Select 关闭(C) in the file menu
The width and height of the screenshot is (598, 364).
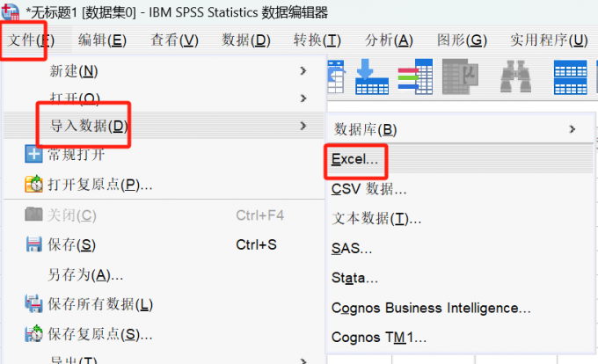[72, 215]
